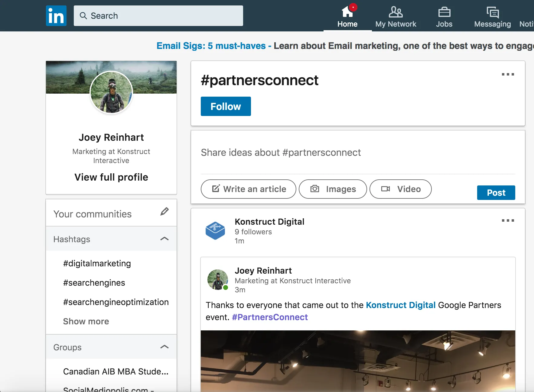This screenshot has height=392, width=534.
Task: Click the '3m' timestamp on Joey's post
Action: click(x=240, y=290)
